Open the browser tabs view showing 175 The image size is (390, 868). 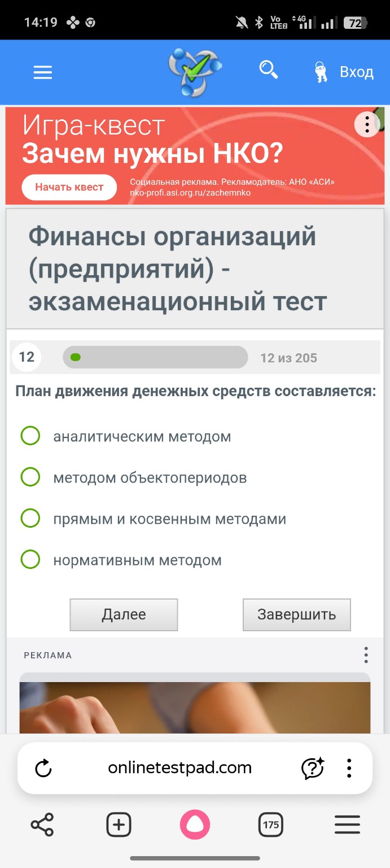pos(270,824)
